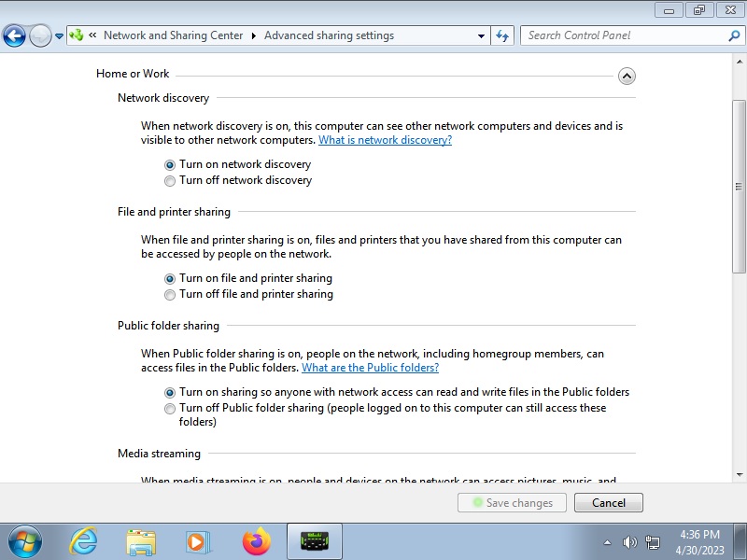Click the network tray icon

pos(652,542)
